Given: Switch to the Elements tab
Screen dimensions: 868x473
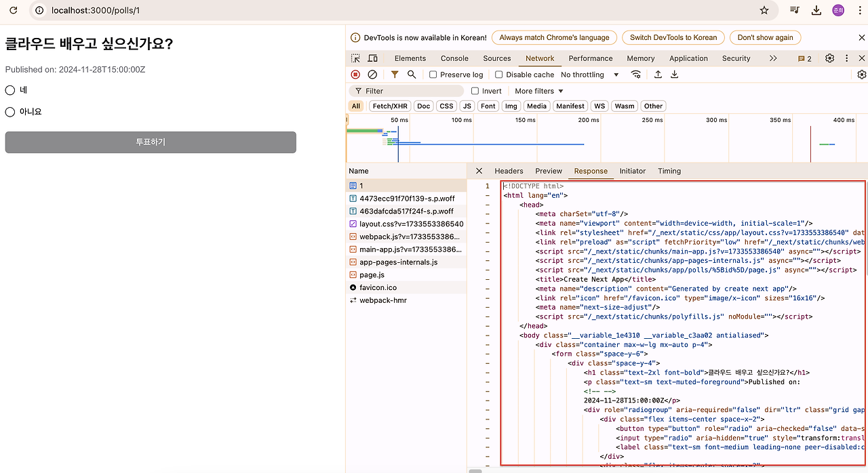Looking at the screenshot, I should coord(410,58).
